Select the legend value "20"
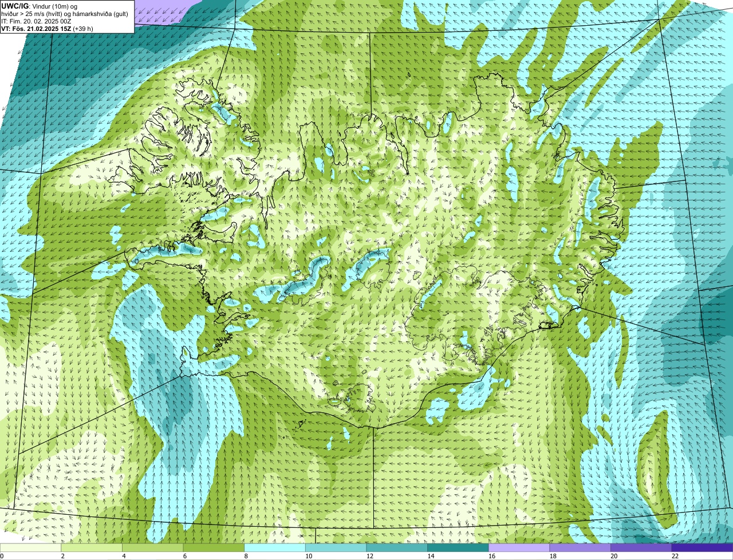 (x=614, y=556)
